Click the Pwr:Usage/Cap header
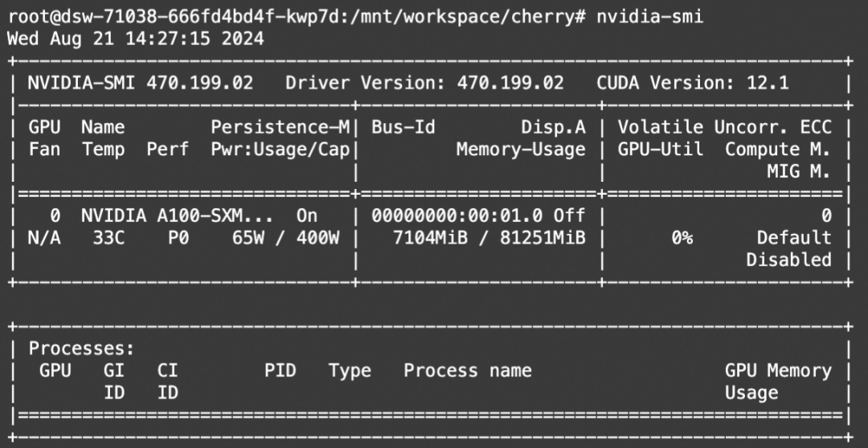 click(x=280, y=150)
